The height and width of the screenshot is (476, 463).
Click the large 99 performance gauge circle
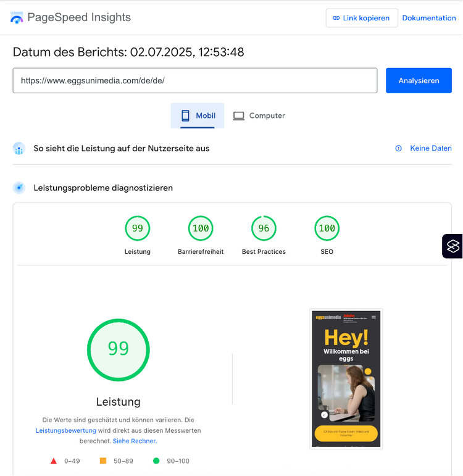pyautogui.click(x=119, y=349)
